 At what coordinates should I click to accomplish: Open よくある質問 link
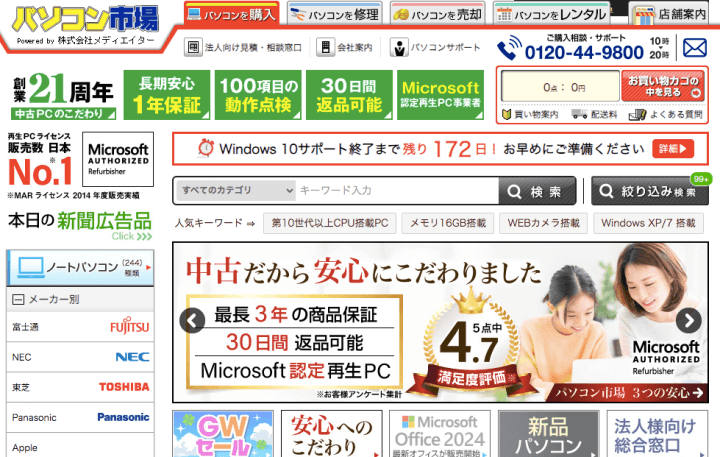(x=666, y=114)
